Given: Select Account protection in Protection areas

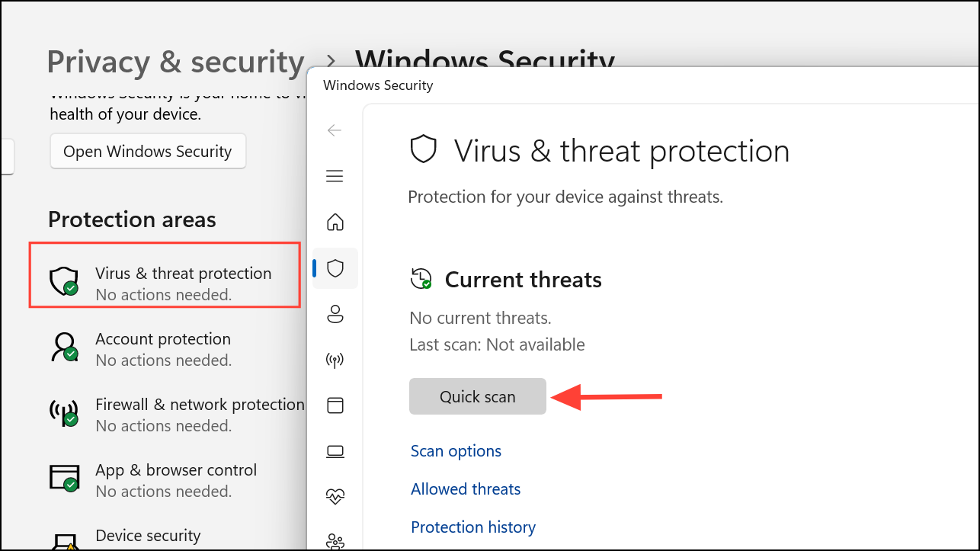Looking at the screenshot, I should click(x=162, y=348).
